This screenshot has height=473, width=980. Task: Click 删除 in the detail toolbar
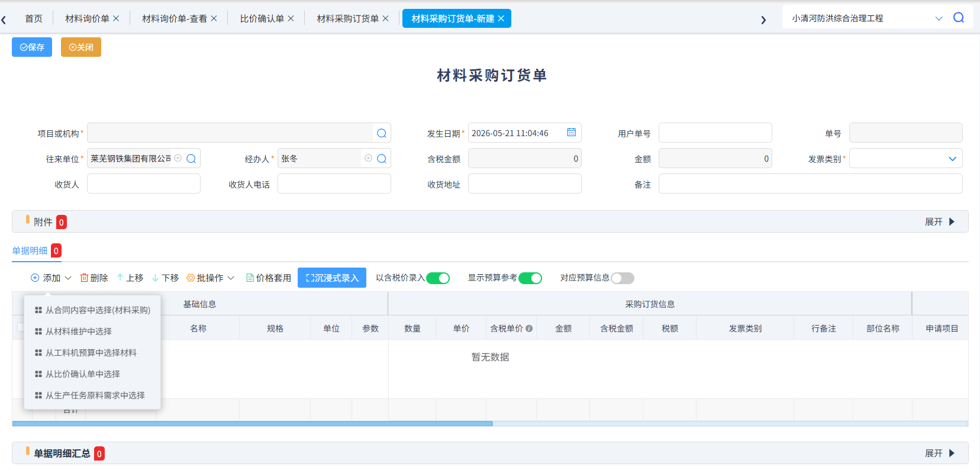click(94, 278)
